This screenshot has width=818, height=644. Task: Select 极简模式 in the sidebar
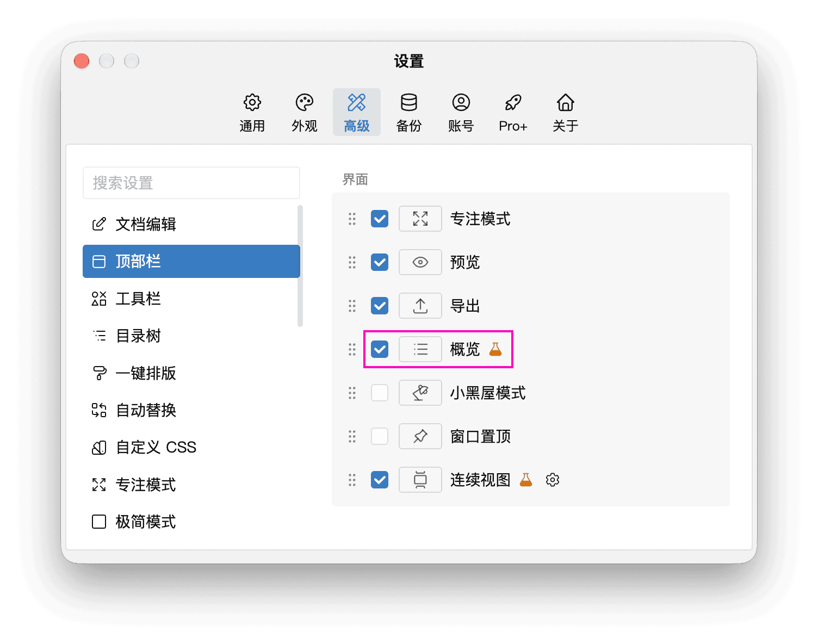190,522
